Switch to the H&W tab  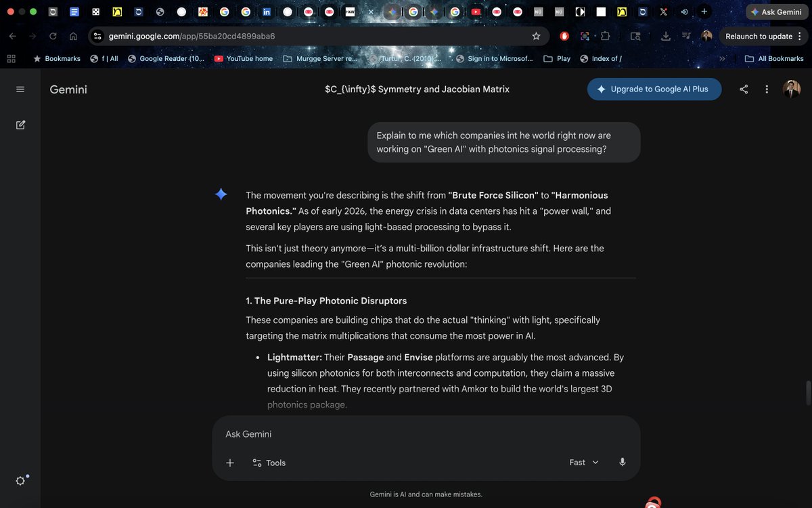[350, 12]
